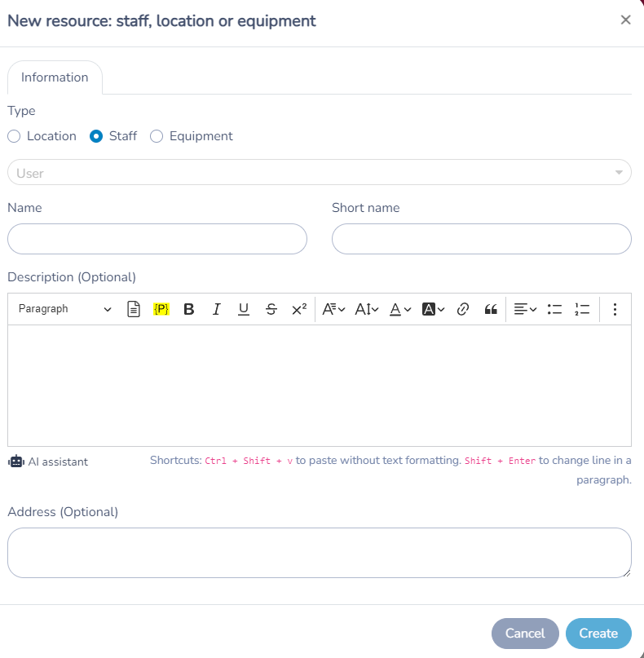The width and height of the screenshot is (644, 658).
Task: Apply underline formatting to description text
Action: click(244, 309)
